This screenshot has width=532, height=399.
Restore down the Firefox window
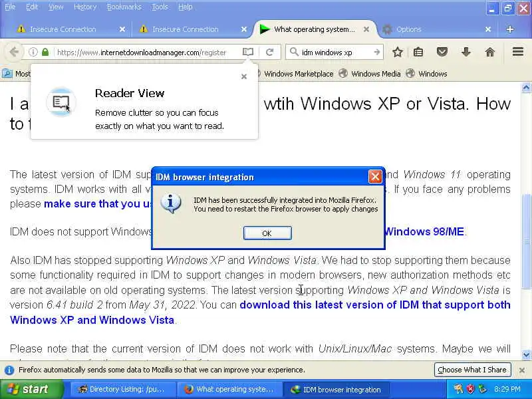(508, 8)
